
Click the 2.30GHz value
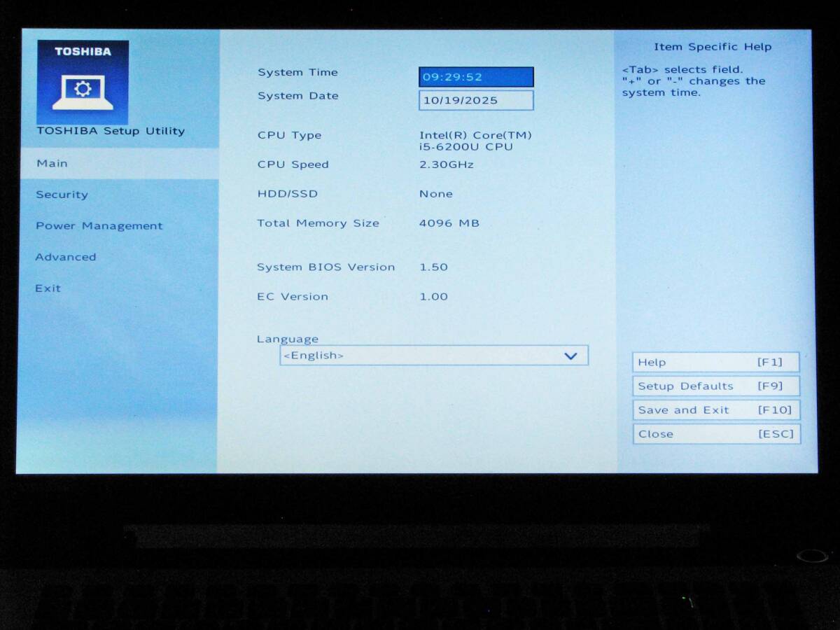tap(446, 164)
